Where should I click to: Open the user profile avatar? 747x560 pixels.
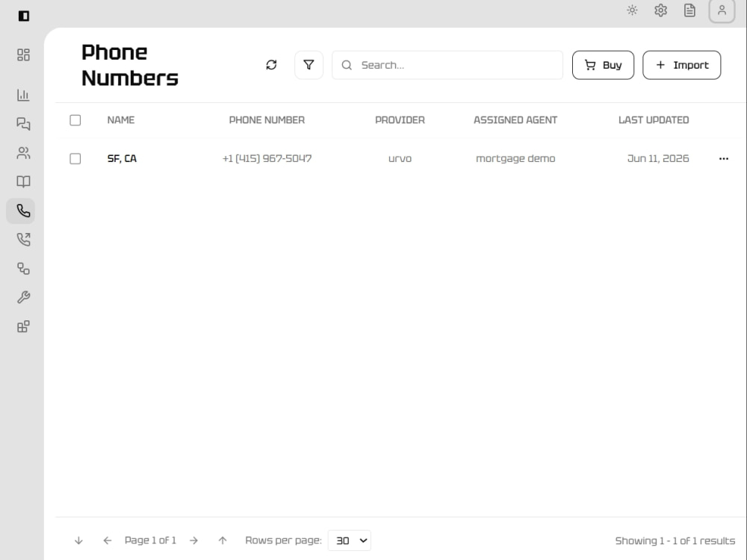[x=722, y=10]
